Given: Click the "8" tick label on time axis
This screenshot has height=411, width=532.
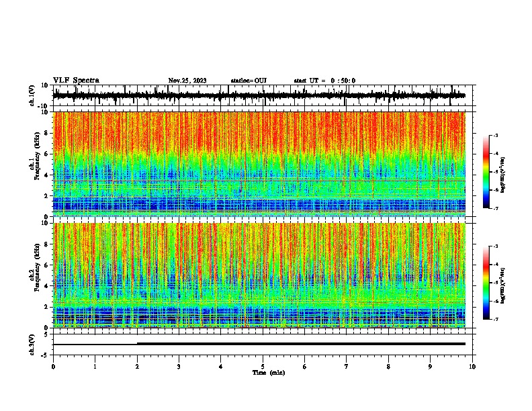Looking at the screenshot, I should click(388, 367).
